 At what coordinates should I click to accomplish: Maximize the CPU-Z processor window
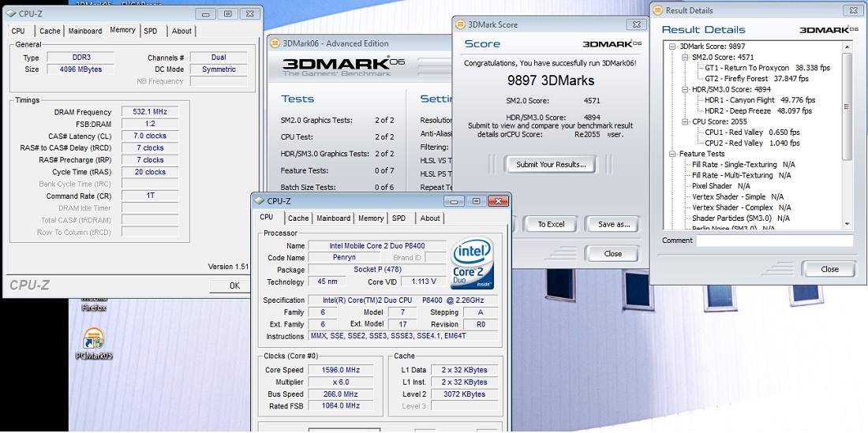tap(476, 201)
